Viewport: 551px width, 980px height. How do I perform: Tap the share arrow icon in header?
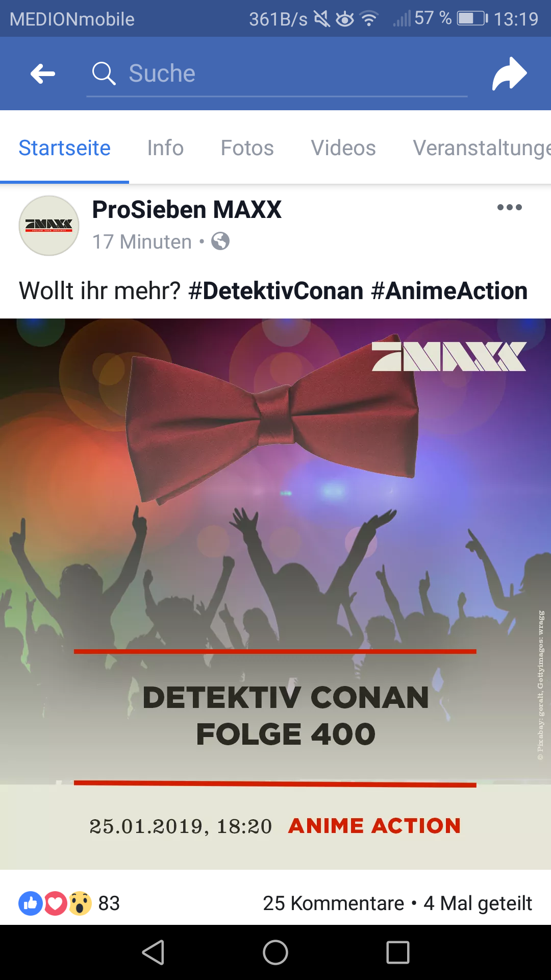pos(509,74)
